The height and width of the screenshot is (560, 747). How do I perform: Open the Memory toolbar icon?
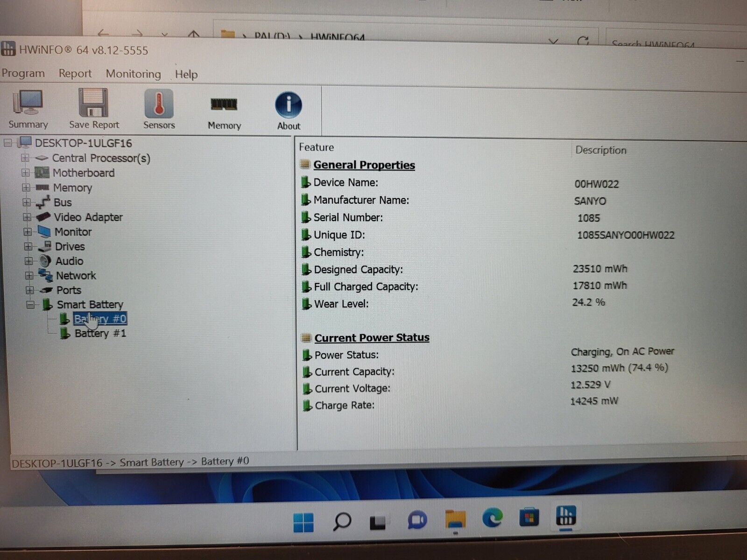click(x=224, y=112)
